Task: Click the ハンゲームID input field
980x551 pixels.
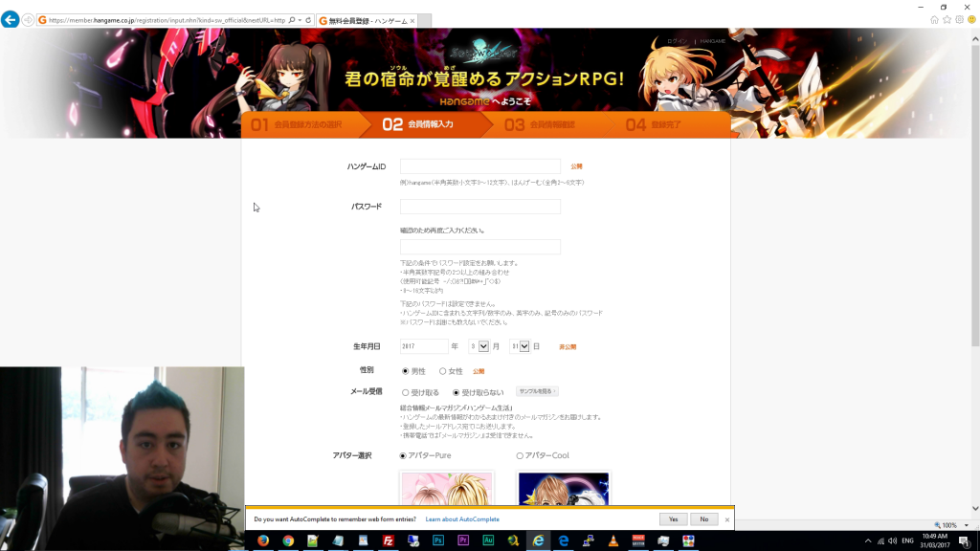Action: click(x=480, y=166)
